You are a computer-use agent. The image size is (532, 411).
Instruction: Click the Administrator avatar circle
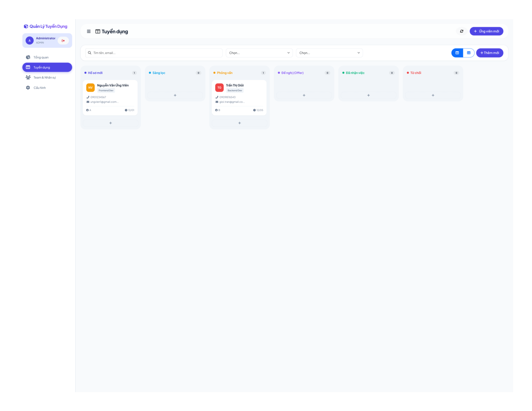point(29,41)
